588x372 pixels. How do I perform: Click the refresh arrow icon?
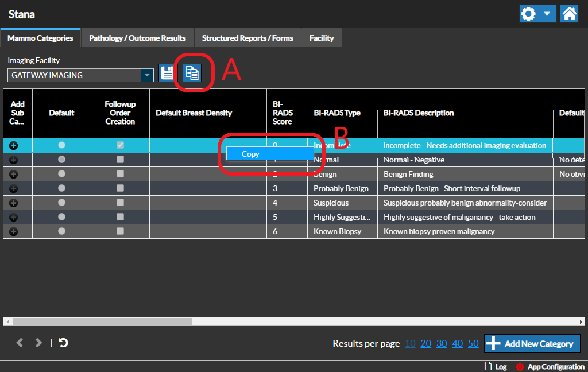[64, 343]
